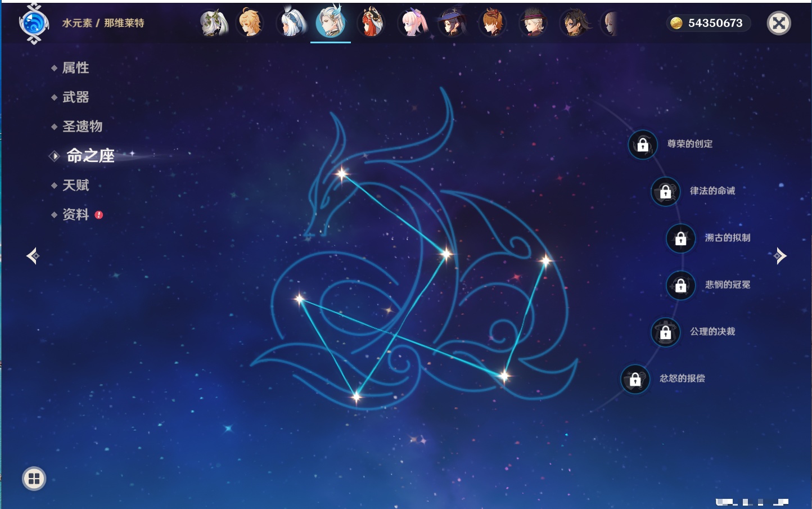Select the white-haired character with green leaf ornament

[x=214, y=23]
